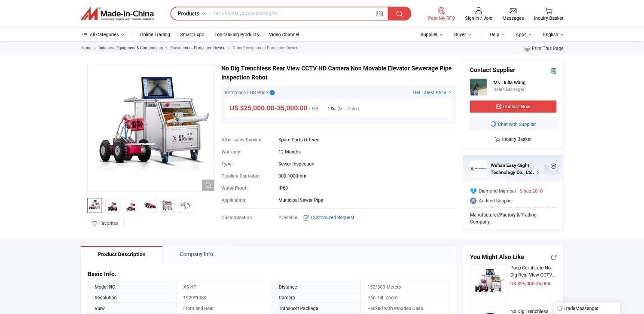Toggle the Favorites heart
The image size is (644, 314).
pyautogui.click(x=95, y=223)
